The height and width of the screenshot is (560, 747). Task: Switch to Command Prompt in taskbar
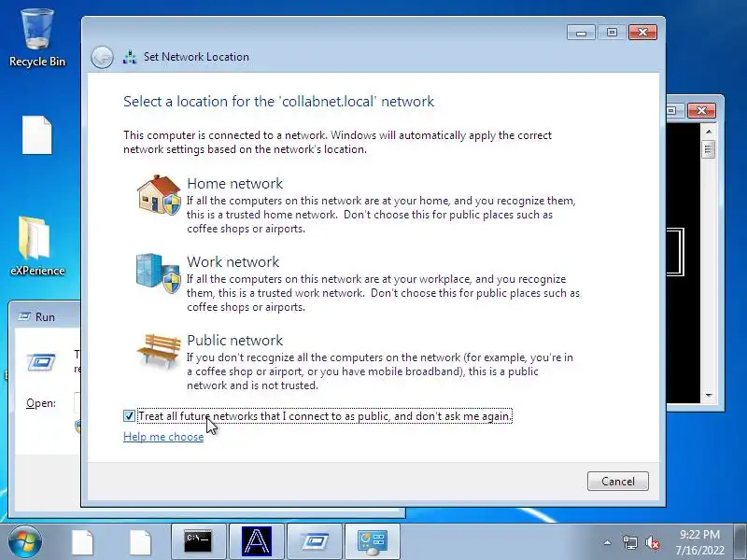click(198, 541)
